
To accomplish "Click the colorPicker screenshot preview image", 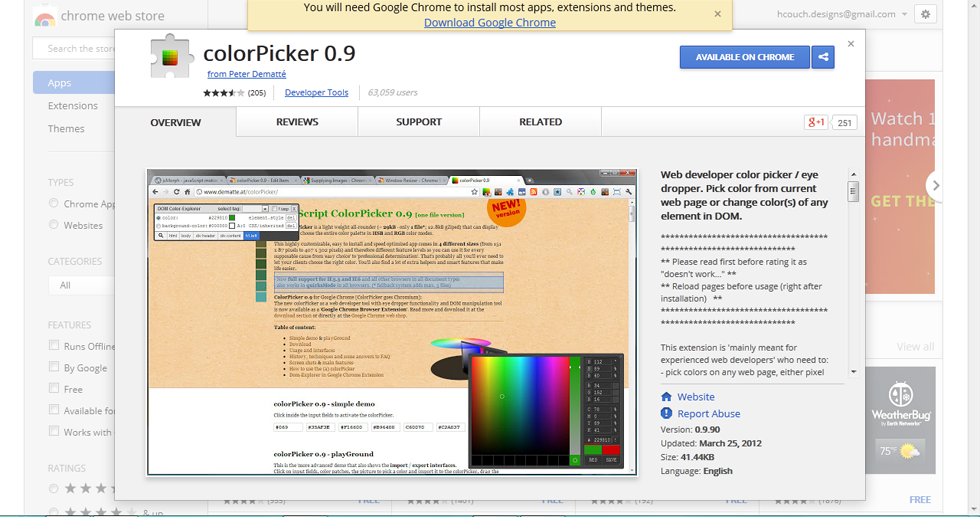I will coord(392,322).
